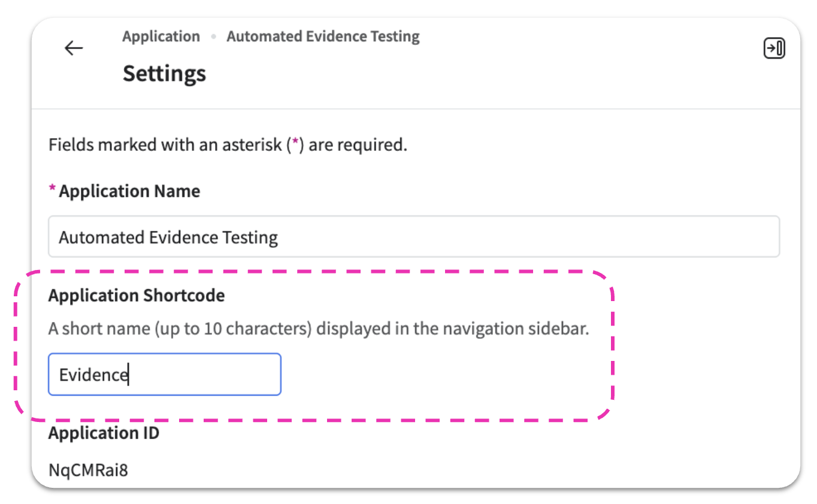This screenshot has width=817, height=504.
Task: Click the Application ID label
Action: (104, 433)
